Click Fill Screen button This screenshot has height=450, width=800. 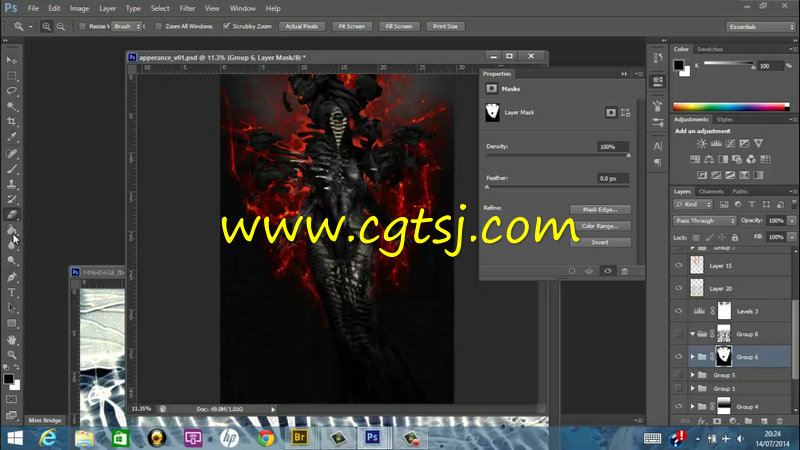398,27
